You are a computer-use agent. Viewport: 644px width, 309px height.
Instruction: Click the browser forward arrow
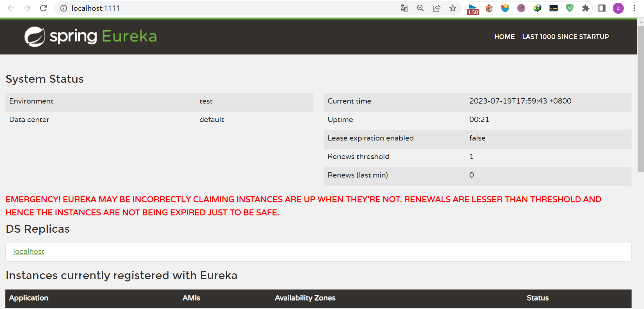[x=27, y=8]
